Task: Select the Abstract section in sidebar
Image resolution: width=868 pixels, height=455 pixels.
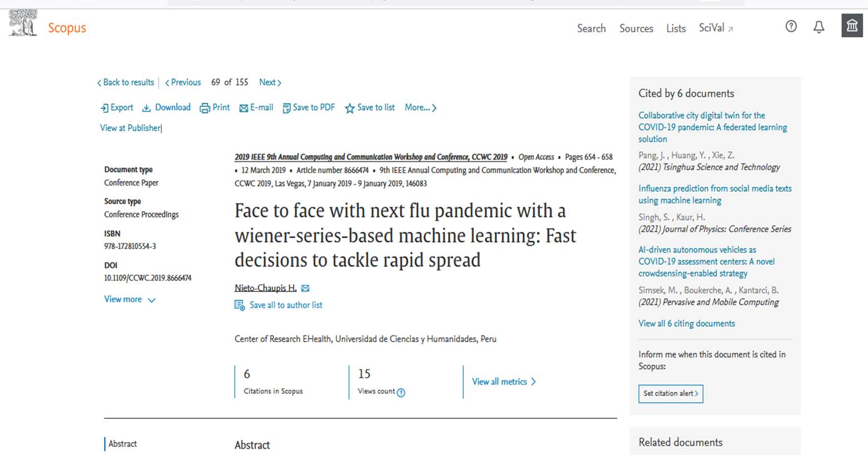Action: tap(122, 444)
